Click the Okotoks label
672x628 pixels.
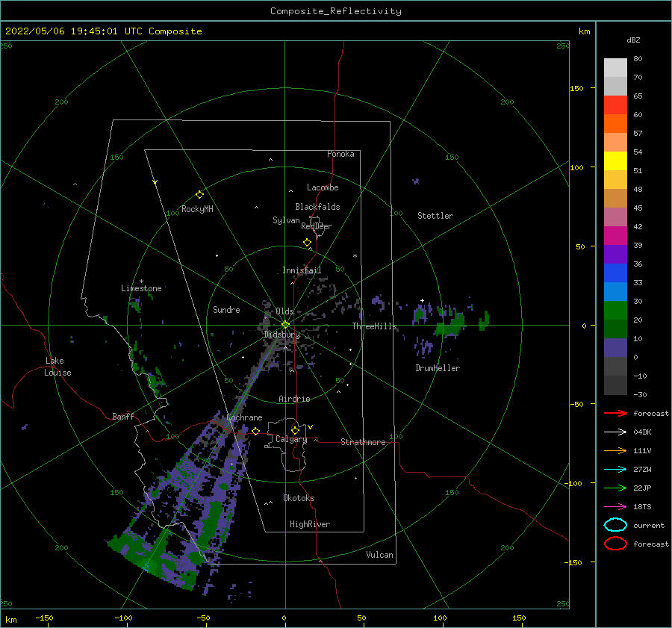(299, 498)
